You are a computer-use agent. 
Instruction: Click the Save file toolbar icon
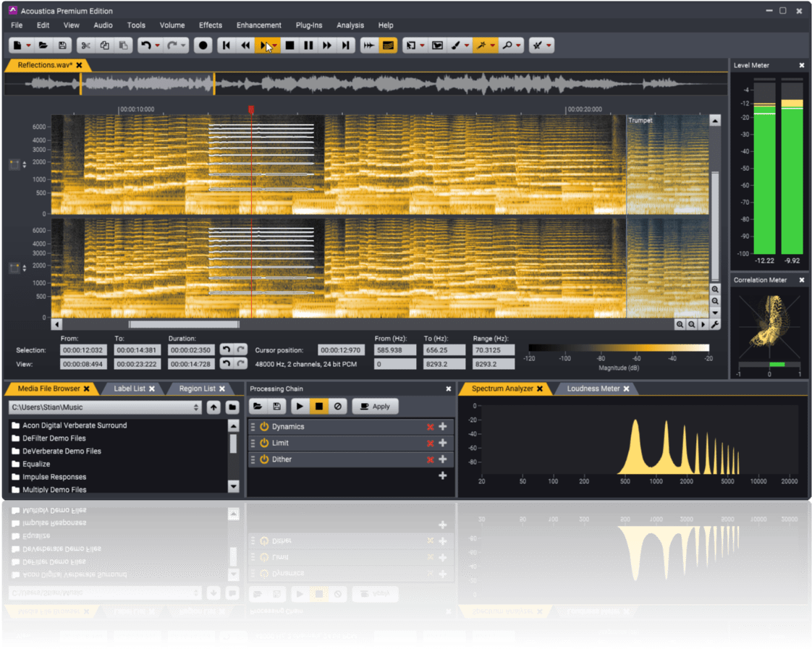[x=62, y=46]
